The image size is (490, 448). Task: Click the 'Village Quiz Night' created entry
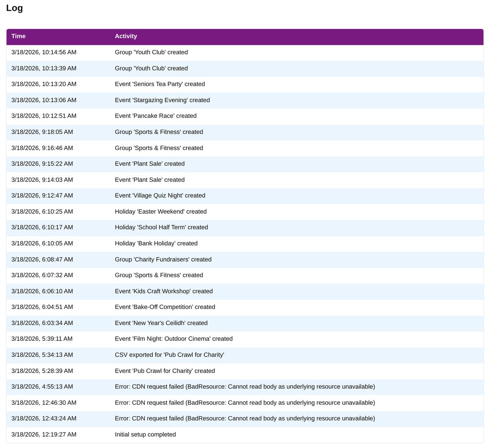pos(160,195)
